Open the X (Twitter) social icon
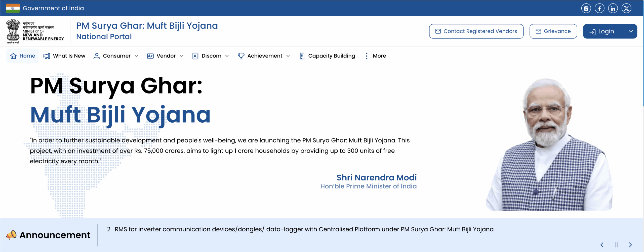644x252 pixels. 626,9
